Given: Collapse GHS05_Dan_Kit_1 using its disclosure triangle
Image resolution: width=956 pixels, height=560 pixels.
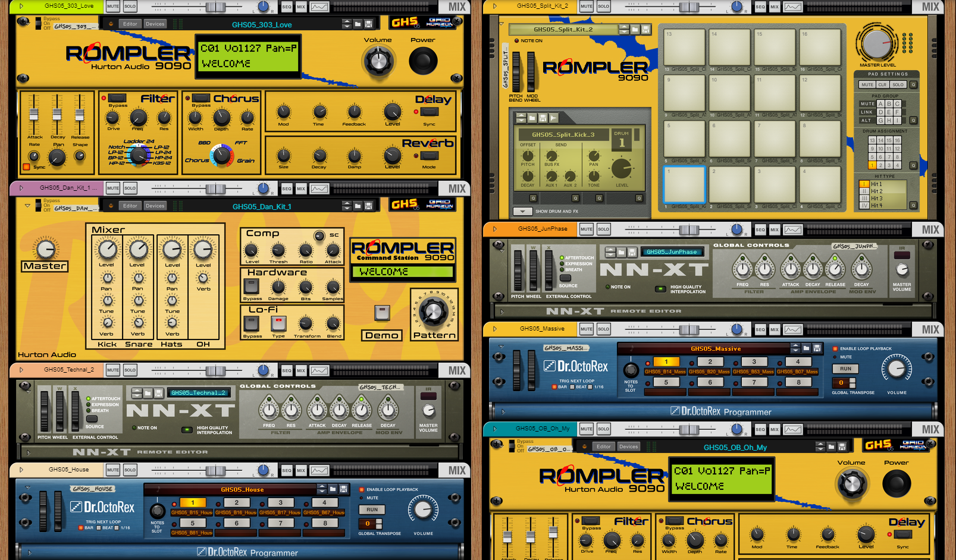Looking at the screenshot, I should point(27,206).
